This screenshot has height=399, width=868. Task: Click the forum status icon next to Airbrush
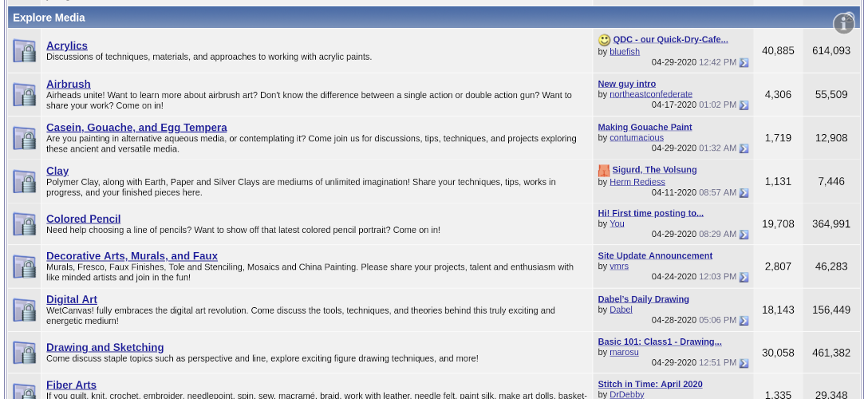tap(25, 95)
